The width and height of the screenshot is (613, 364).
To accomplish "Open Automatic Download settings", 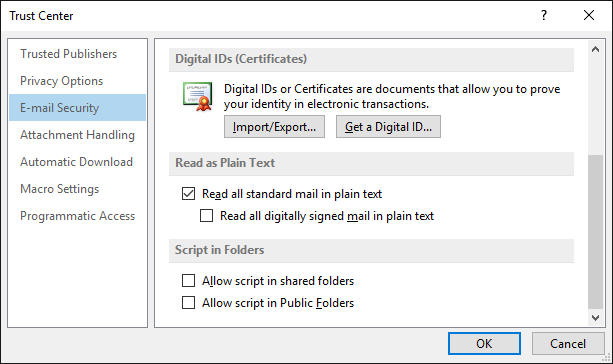I will tap(77, 161).
